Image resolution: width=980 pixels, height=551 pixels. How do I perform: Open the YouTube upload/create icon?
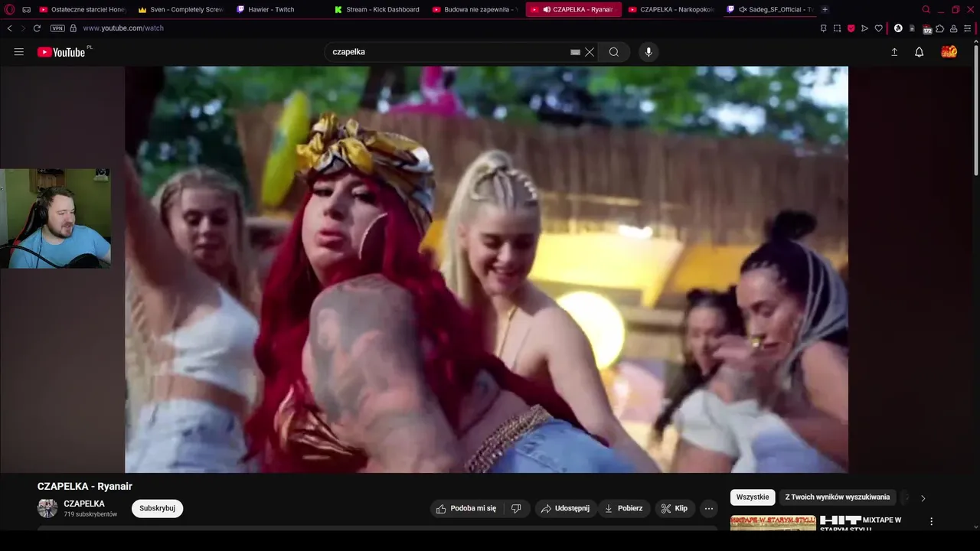coord(893,52)
